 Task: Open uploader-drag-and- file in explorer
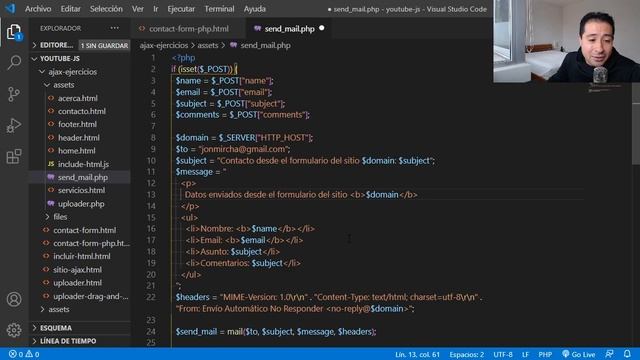[91, 296]
